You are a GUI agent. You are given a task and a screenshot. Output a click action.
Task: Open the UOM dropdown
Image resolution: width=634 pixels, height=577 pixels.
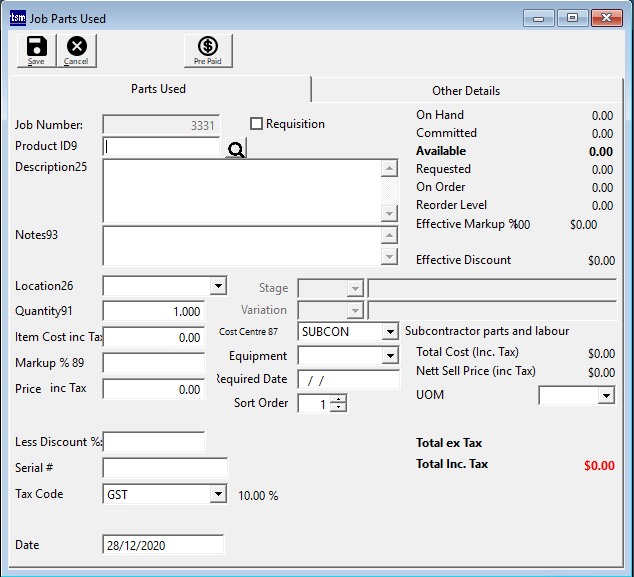[606, 396]
